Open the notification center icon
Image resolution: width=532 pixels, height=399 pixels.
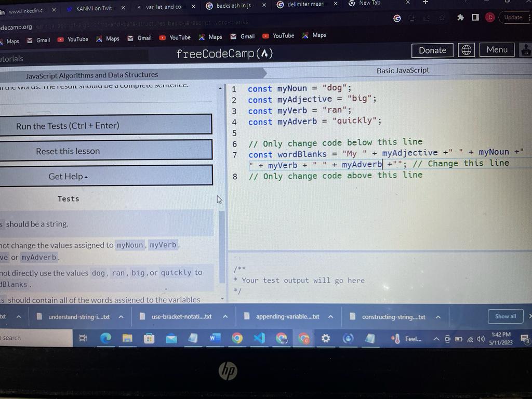[525, 339]
